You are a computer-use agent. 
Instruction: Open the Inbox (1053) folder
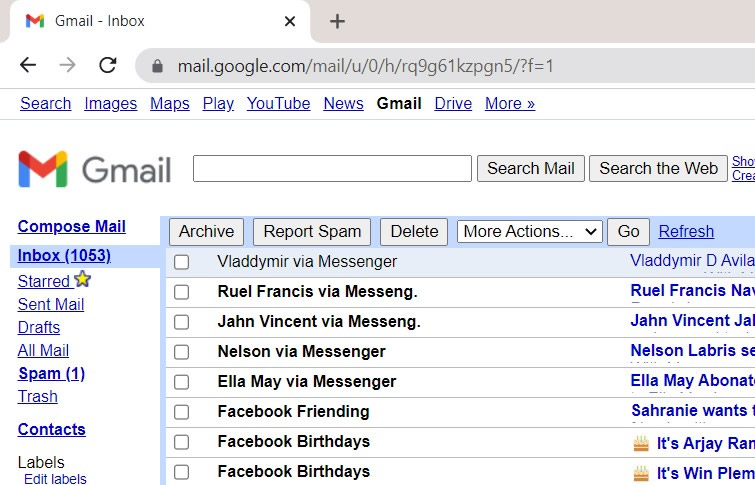coord(65,256)
